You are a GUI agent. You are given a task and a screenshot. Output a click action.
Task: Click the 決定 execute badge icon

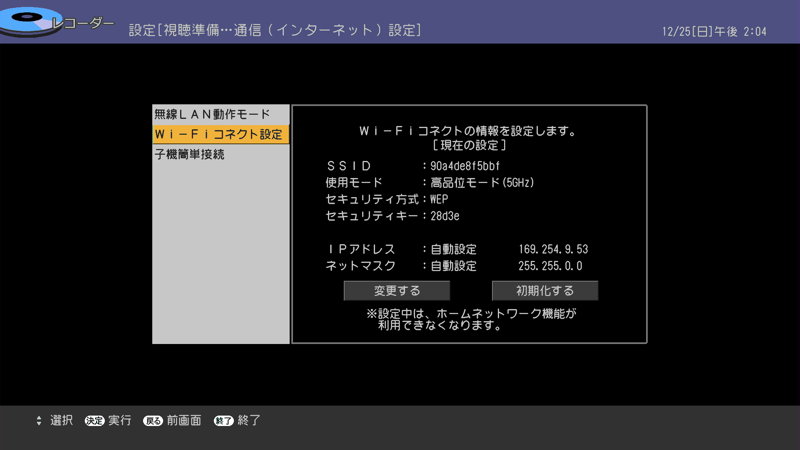coord(95,421)
